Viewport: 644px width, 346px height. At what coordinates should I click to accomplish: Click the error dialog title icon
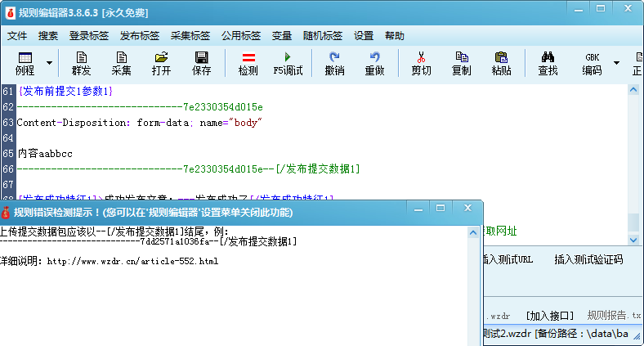6,213
